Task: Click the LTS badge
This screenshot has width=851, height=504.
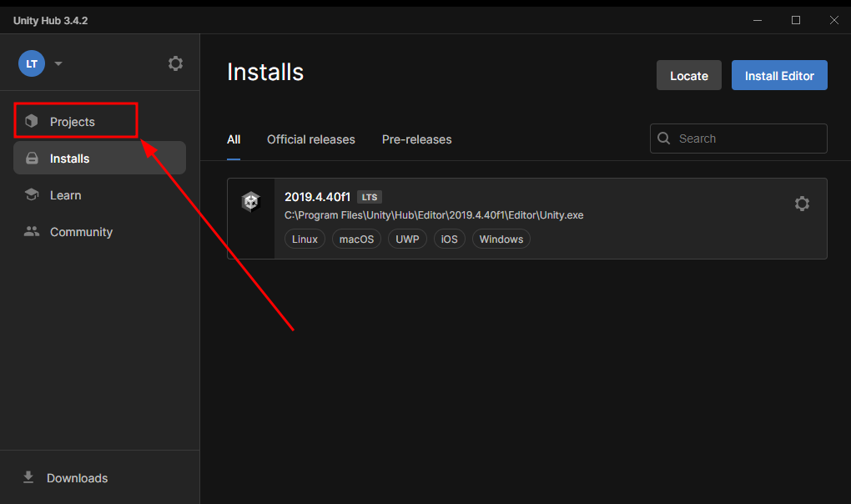Action: pyautogui.click(x=370, y=197)
